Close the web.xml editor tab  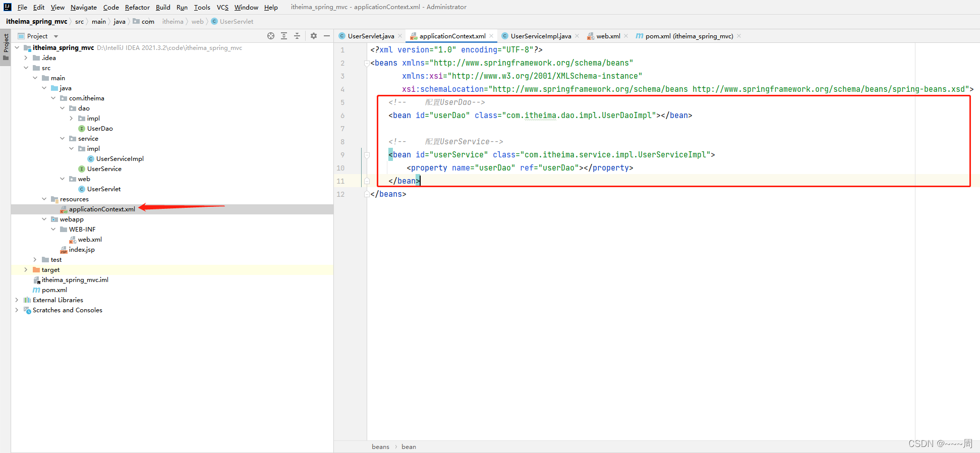pos(626,36)
